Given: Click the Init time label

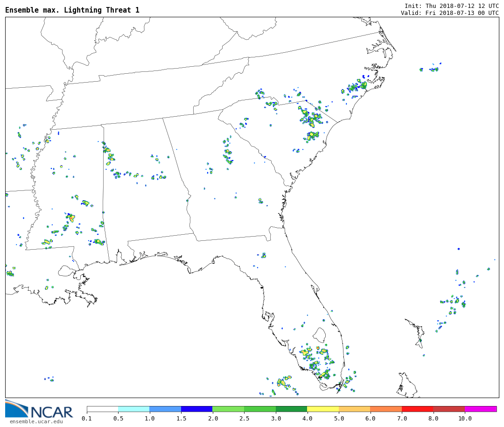Looking at the screenshot, I should [x=451, y=6].
